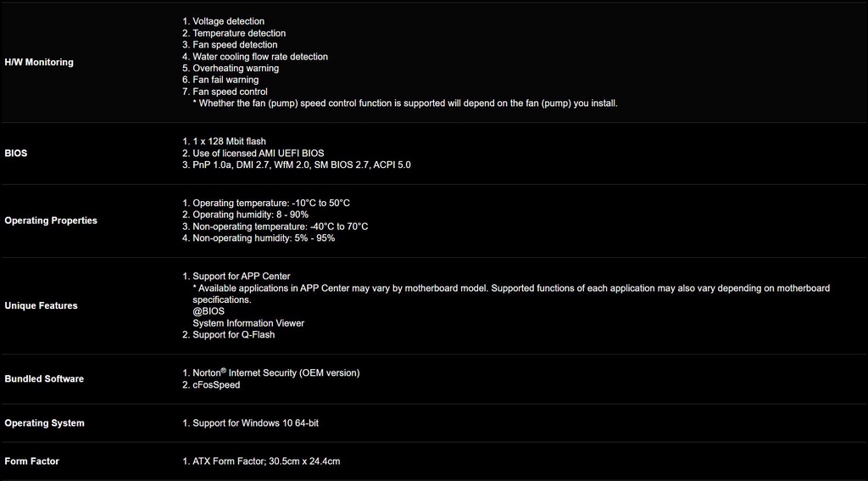The image size is (868, 481).
Task: Click the BIOS section label
Action: (16, 154)
